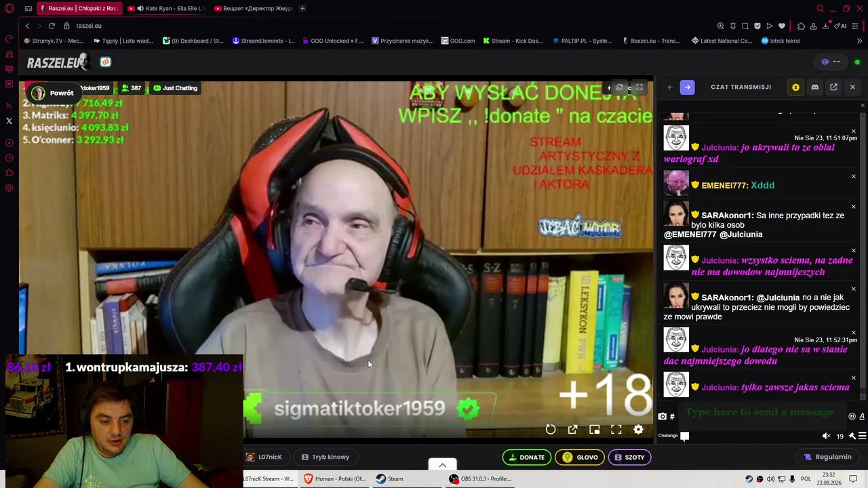Click the purple right-arrow chat button

click(687, 87)
